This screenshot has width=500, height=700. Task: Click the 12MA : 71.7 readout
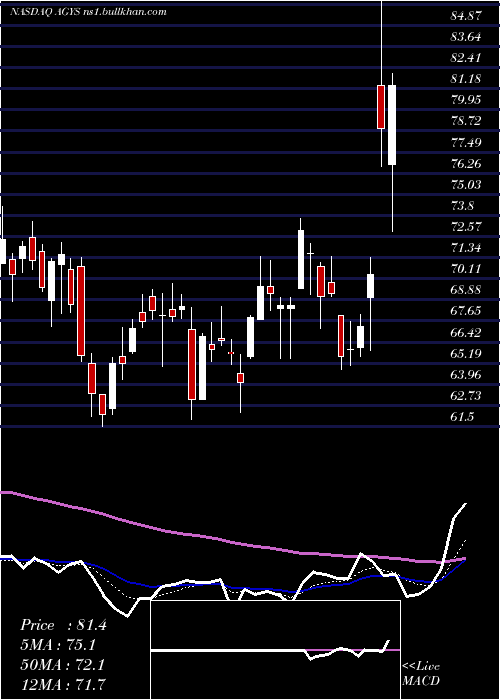[x=63, y=683]
